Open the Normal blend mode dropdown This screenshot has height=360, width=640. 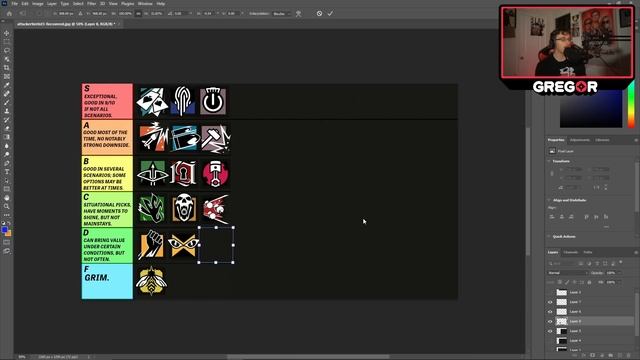pyautogui.click(x=567, y=273)
